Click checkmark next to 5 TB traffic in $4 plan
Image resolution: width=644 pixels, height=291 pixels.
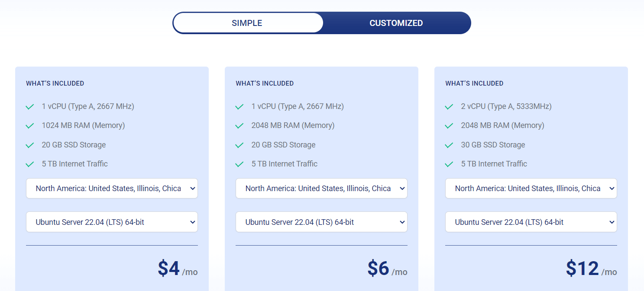coord(30,164)
